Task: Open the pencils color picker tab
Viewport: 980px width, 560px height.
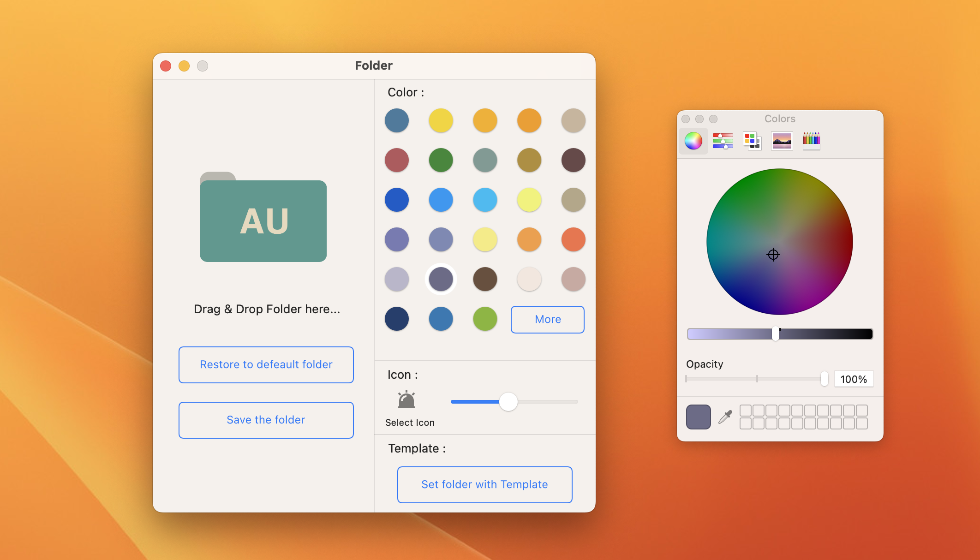Action: pos(811,141)
